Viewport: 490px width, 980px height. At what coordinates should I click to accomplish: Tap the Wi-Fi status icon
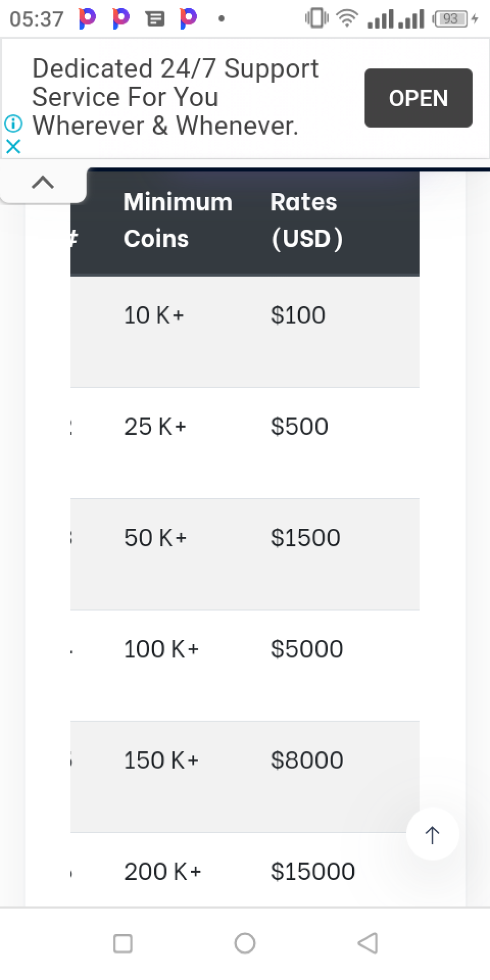347,19
